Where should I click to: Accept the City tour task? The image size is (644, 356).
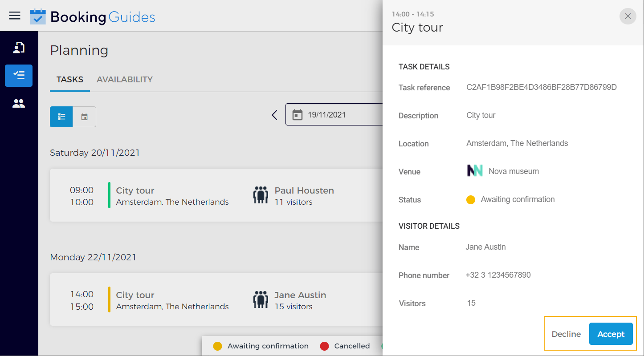tap(611, 334)
